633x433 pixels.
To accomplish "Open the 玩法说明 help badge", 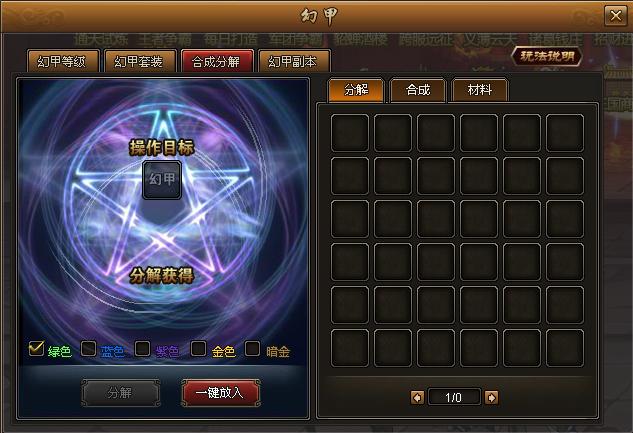I will point(547,56).
